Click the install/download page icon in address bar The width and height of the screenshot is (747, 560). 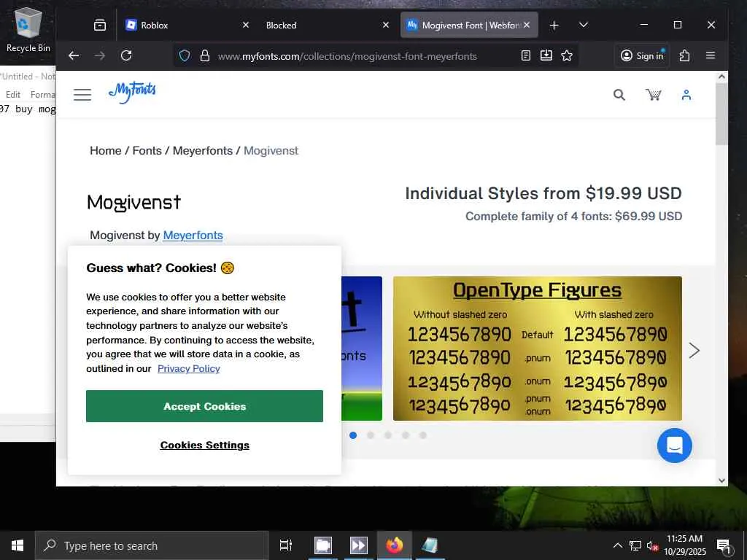(546, 55)
